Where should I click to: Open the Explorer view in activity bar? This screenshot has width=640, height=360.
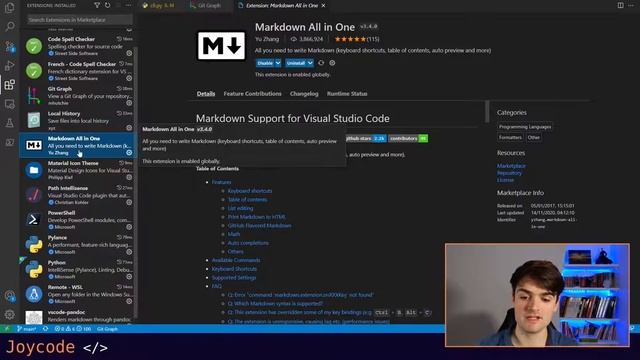coord(9,7)
